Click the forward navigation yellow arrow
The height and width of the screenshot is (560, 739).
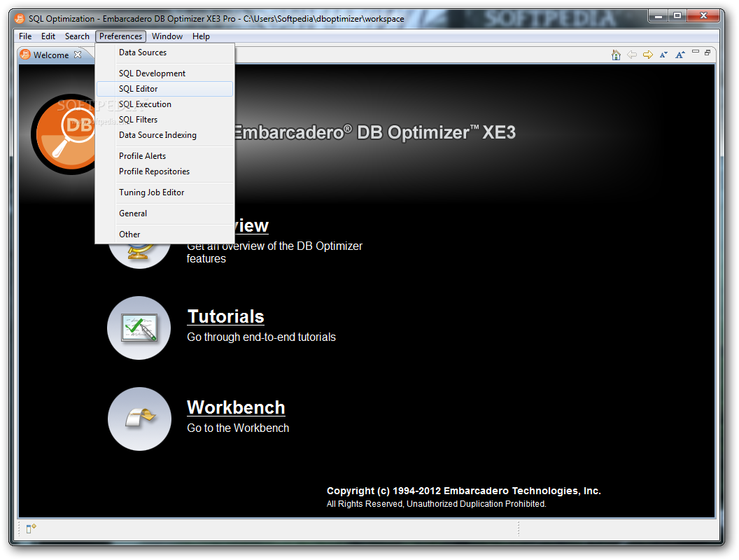(x=648, y=55)
